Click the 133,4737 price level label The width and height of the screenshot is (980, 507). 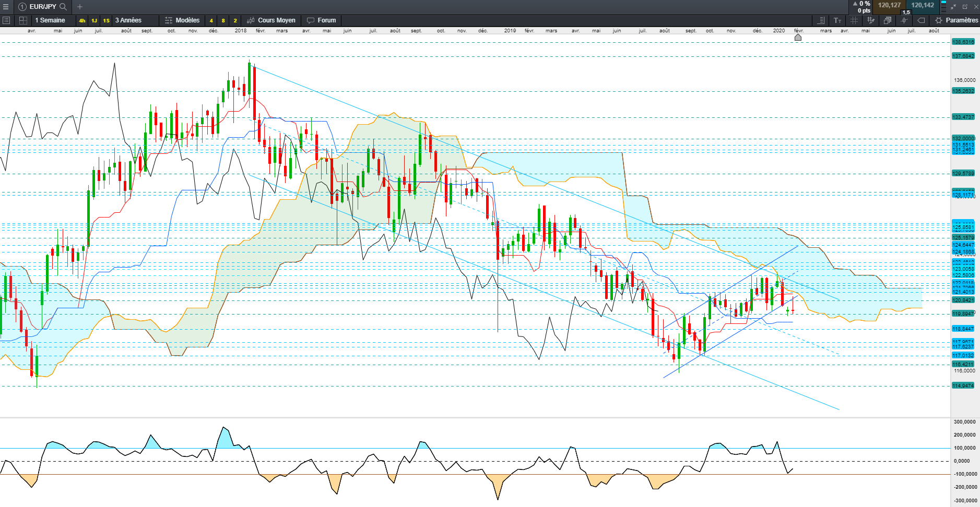963,117
